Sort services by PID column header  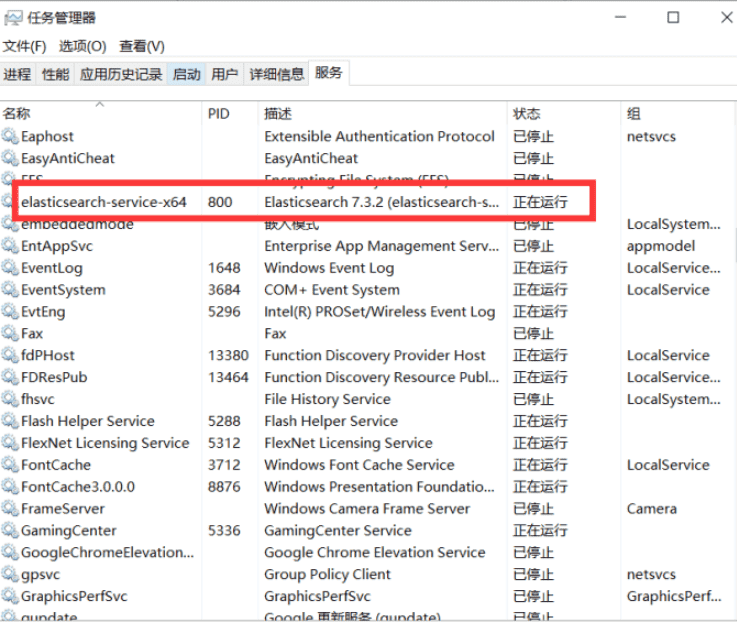point(229,113)
